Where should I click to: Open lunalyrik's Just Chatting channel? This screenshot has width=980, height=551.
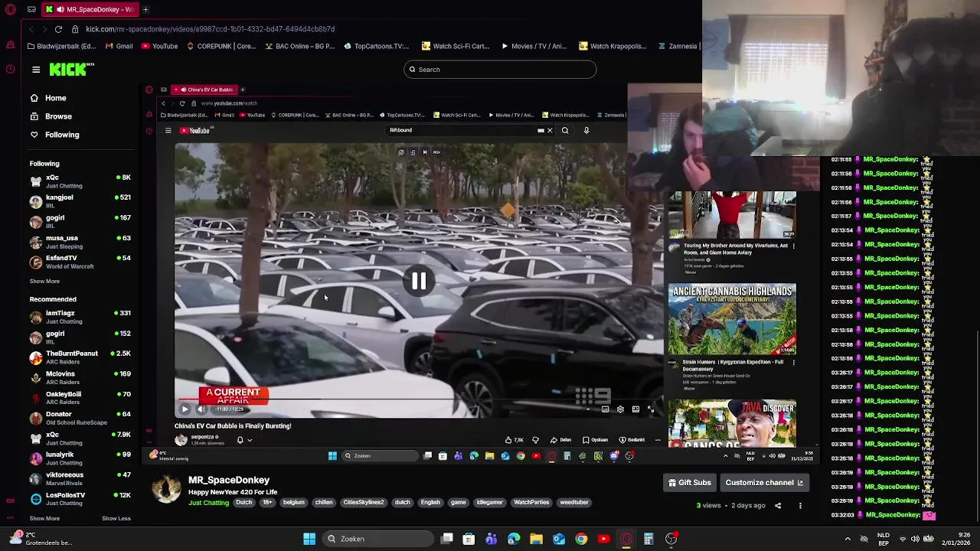80,458
